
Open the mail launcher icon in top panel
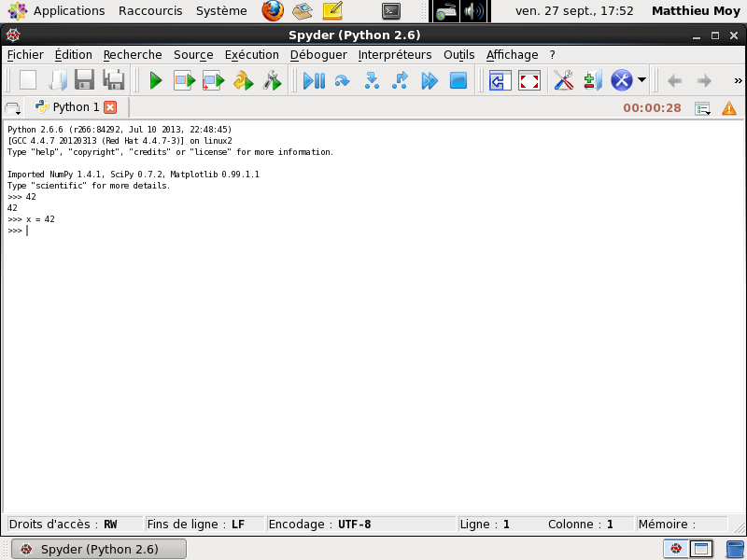click(302, 11)
